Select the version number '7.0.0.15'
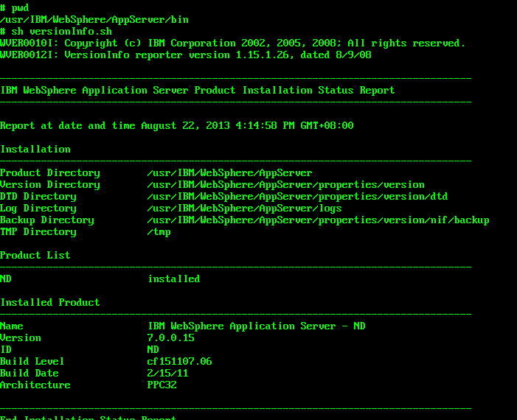Image resolution: width=517 pixels, height=420 pixels. 171,338
